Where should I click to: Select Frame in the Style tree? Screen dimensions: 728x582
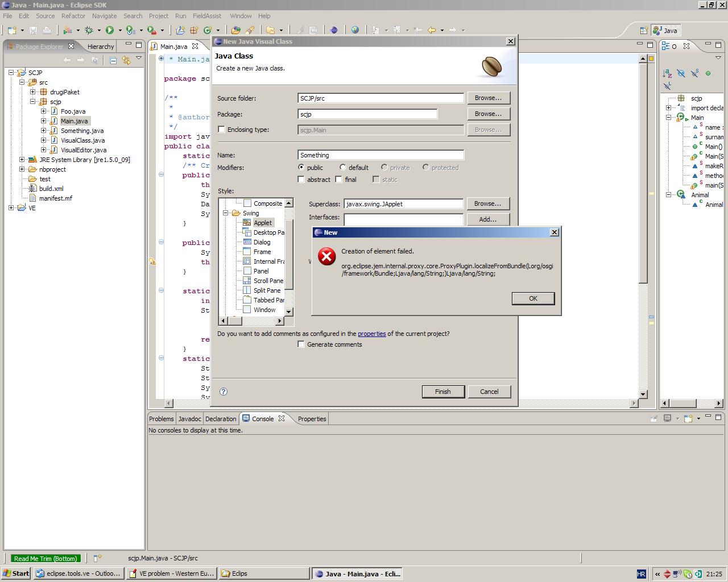tap(262, 252)
